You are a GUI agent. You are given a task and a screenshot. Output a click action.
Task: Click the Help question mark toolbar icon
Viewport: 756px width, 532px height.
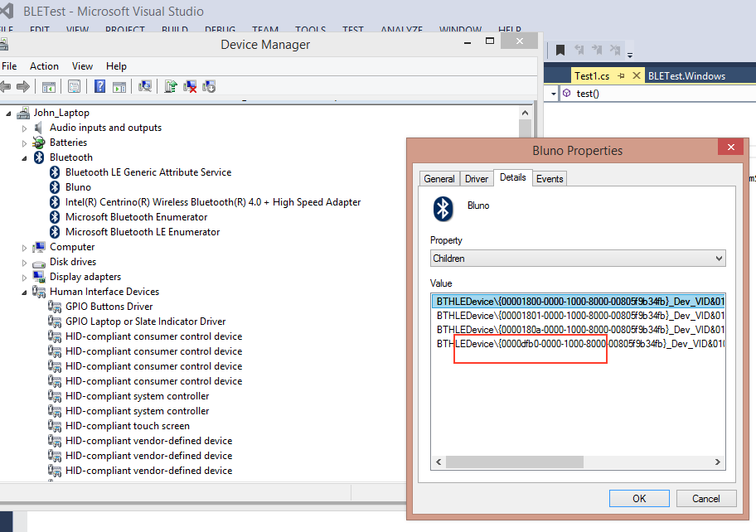pos(99,87)
